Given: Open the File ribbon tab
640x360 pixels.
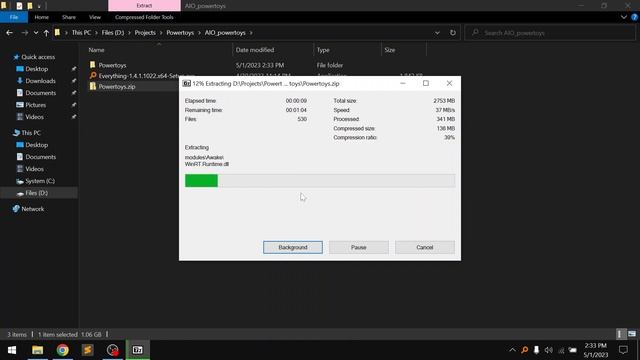Looking at the screenshot, I should point(14,17).
